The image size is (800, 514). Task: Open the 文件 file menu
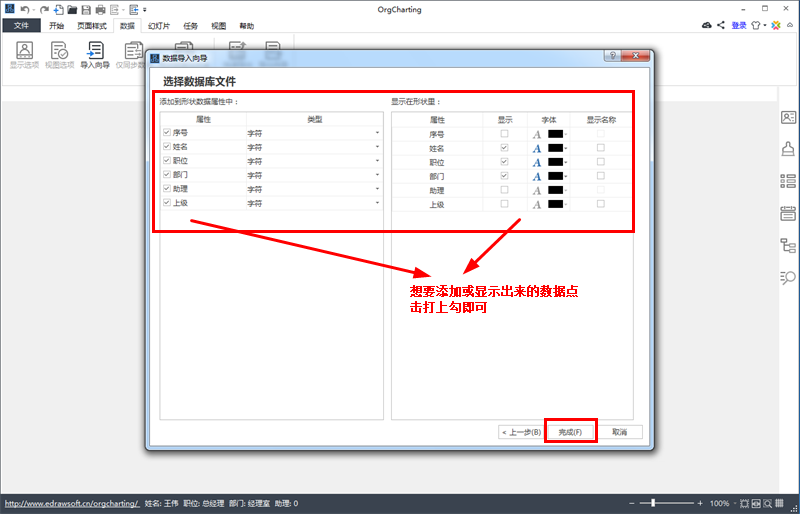tap(21, 26)
